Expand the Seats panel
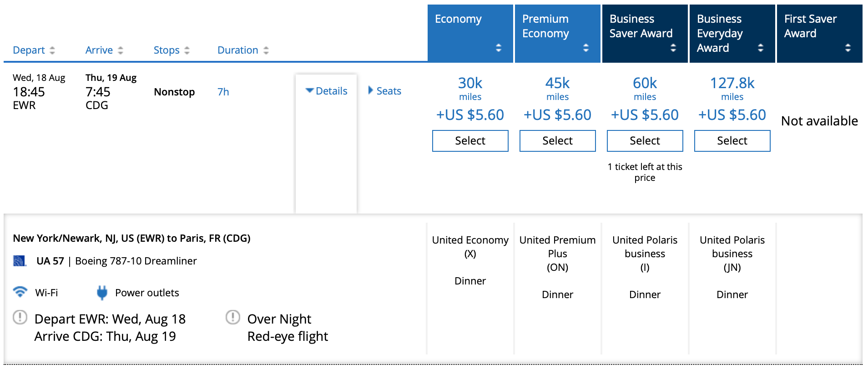 [x=384, y=90]
